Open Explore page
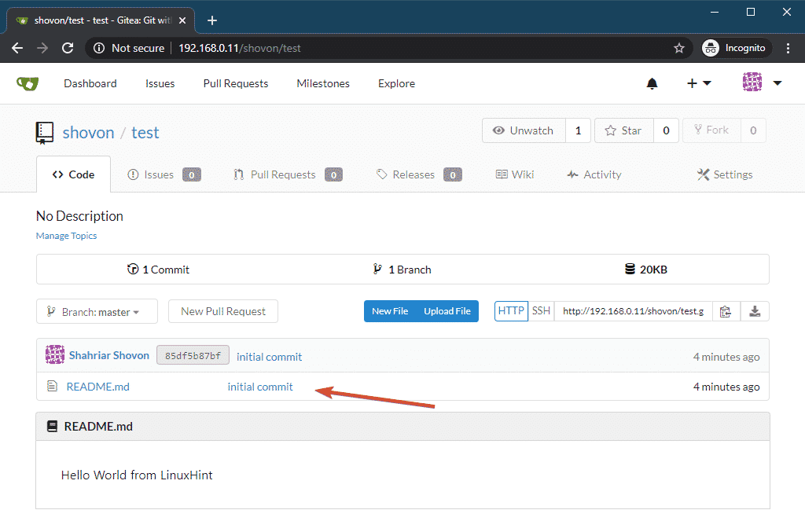 pyautogui.click(x=396, y=83)
